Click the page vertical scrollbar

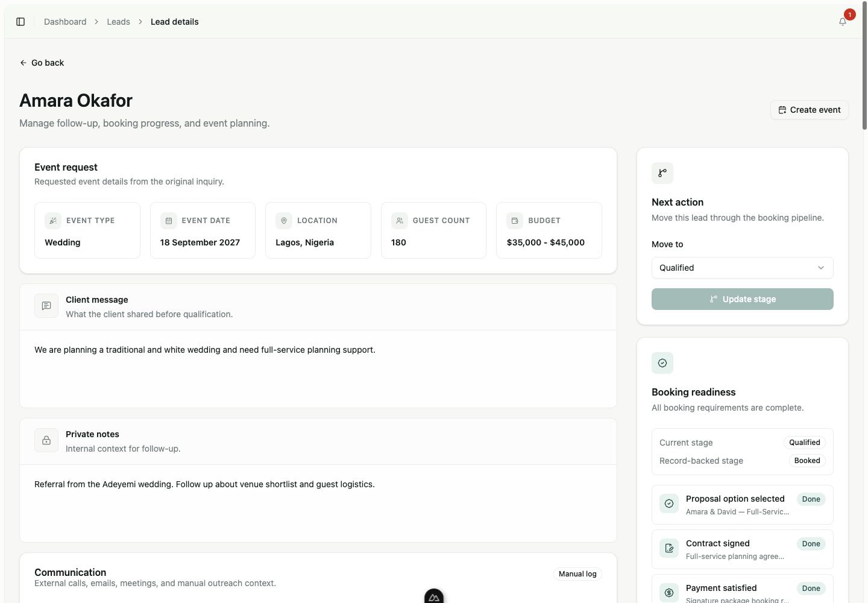click(864, 66)
